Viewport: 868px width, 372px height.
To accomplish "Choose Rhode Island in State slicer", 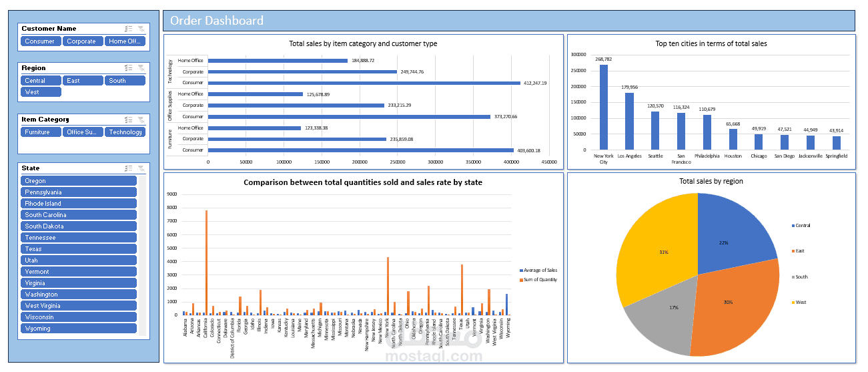I will tap(79, 204).
